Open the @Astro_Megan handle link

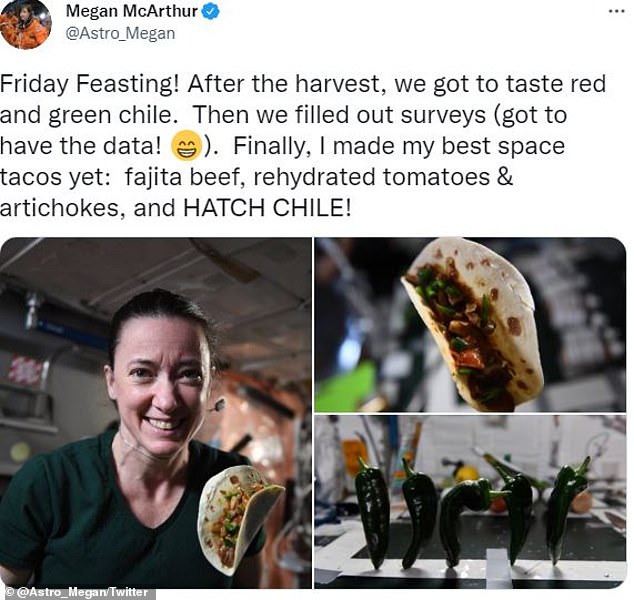[120, 33]
